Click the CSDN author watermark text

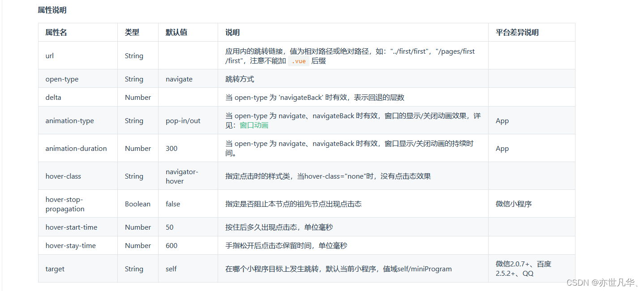click(x=602, y=282)
